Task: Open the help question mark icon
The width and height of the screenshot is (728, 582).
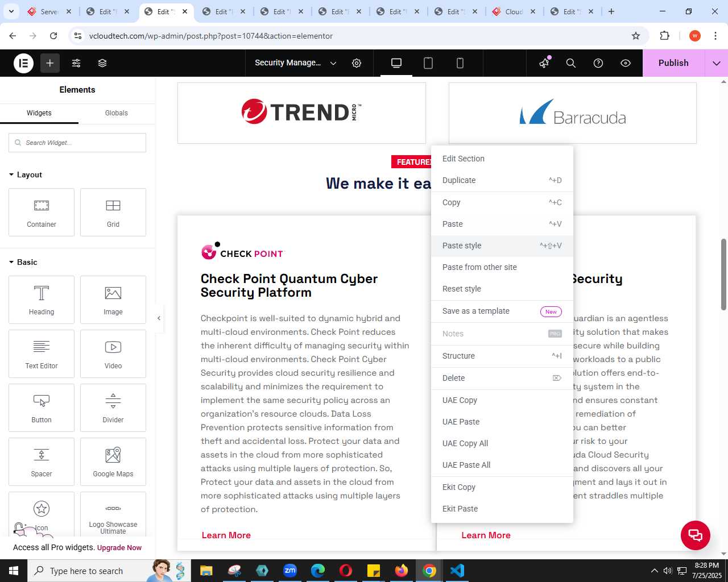Action: (x=598, y=63)
